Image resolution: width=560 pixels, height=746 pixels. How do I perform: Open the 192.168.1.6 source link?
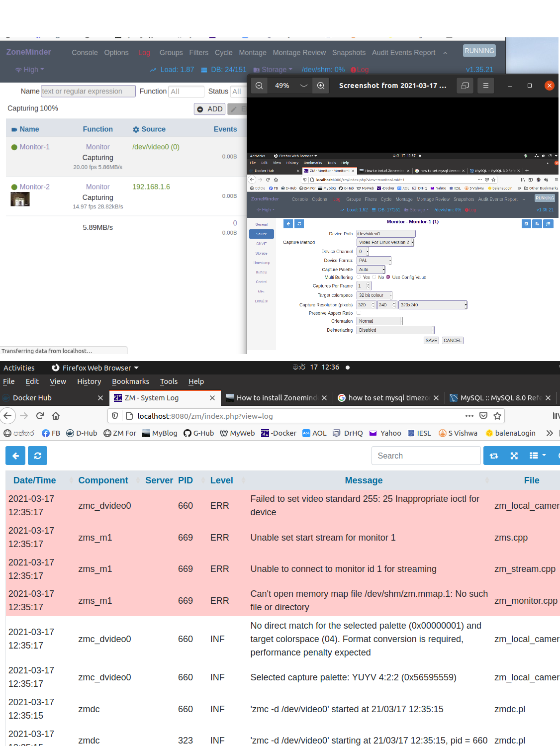151,187
